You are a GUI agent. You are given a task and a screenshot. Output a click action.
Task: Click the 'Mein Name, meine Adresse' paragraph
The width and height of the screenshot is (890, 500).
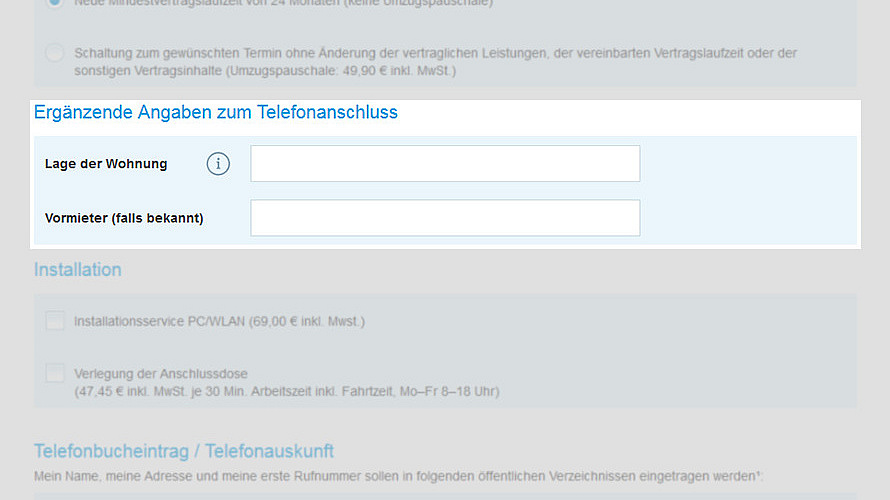390,474
